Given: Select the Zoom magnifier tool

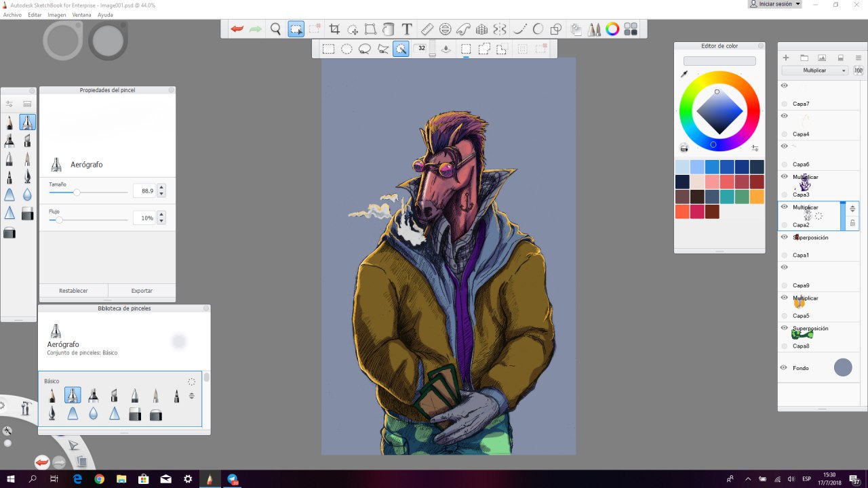Looking at the screenshot, I should (x=275, y=29).
